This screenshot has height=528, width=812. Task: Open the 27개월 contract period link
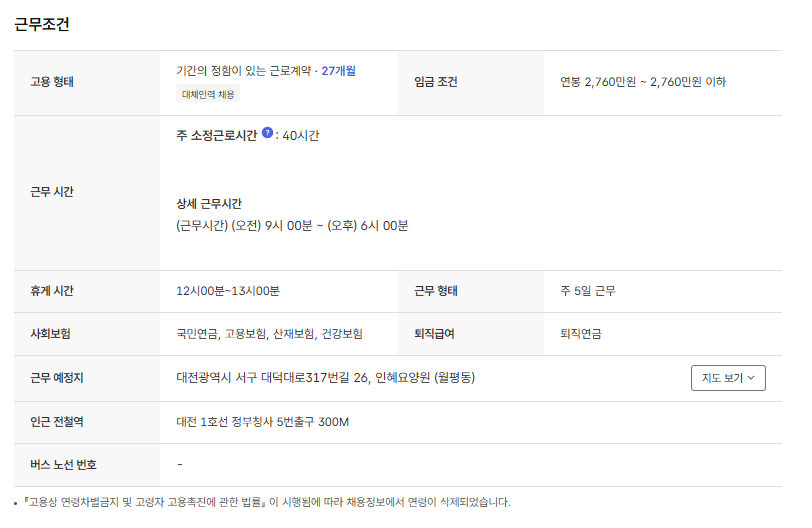[x=339, y=71]
